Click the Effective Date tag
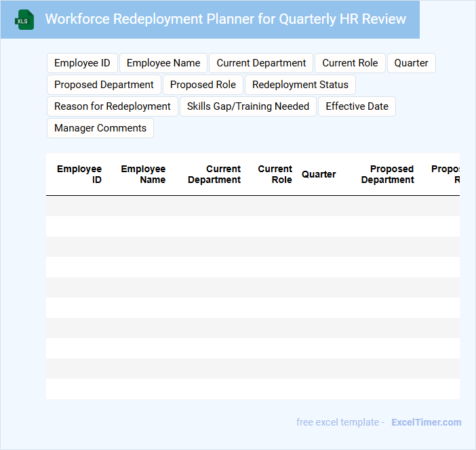The height and width of the screenshot is (450, 476). tap(357, 106)
